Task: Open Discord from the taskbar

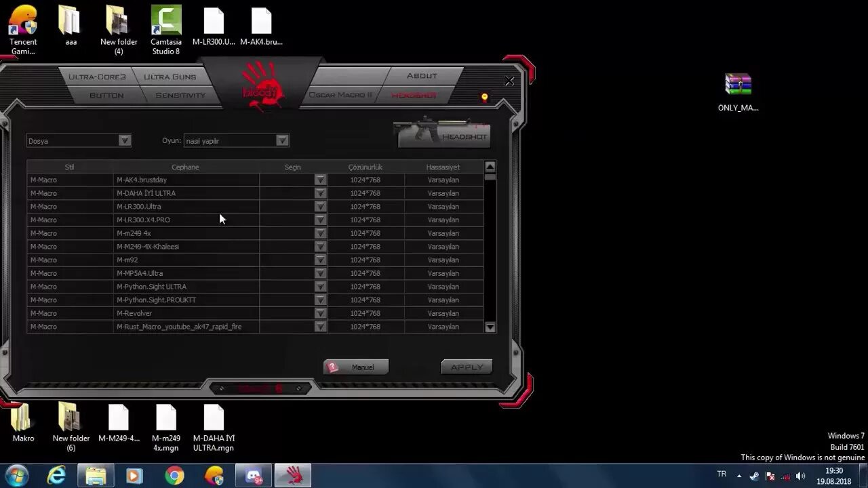Action: [254, 476]
